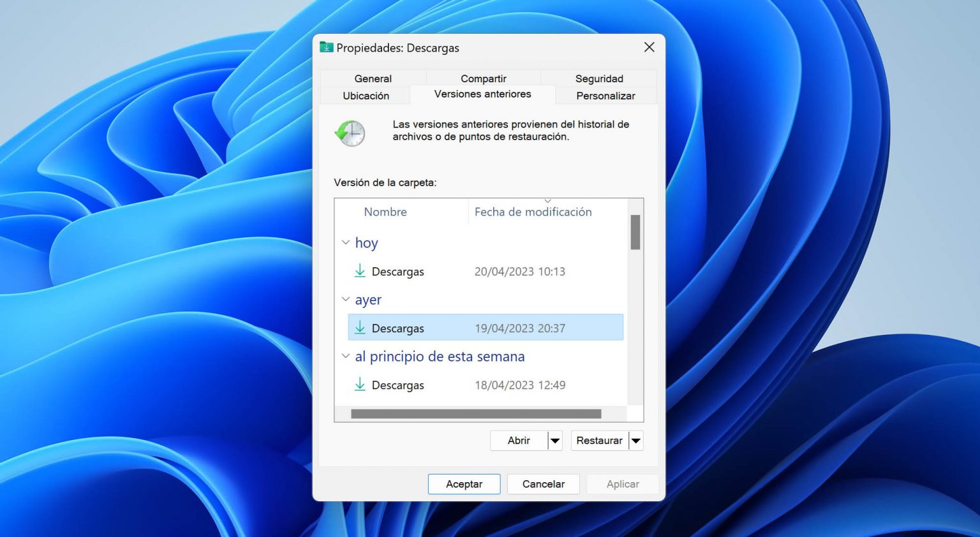Open the dropdown arrow beside Restaurar
The image size is (980, 537).
pyautogui.click(x=635, y=440)
